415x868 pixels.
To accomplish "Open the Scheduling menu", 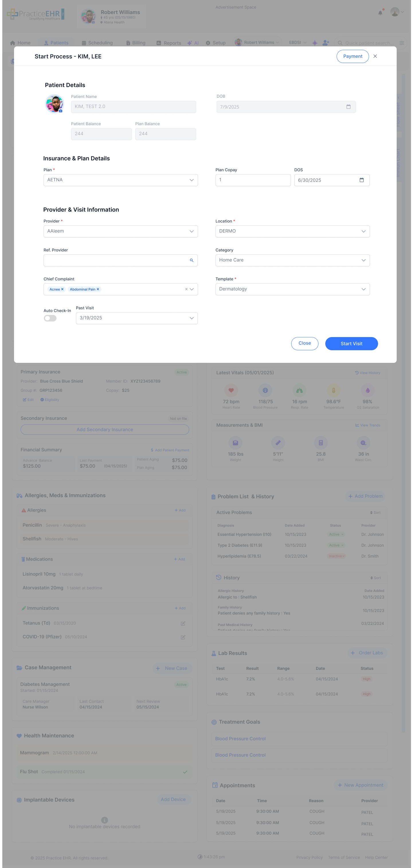I will tap(97, 43).
